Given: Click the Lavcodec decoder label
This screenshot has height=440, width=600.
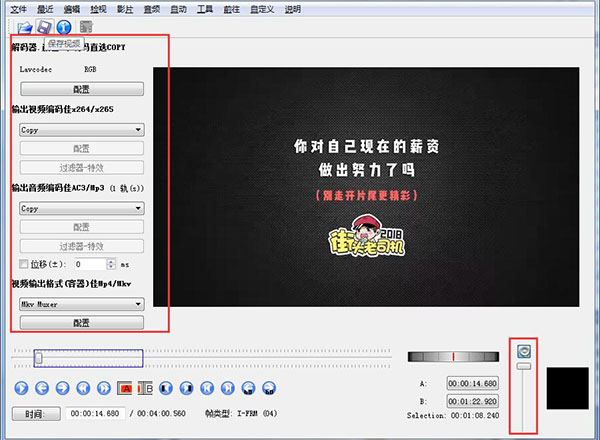Looking at the screenshot, I should click(x=36, y=69).
